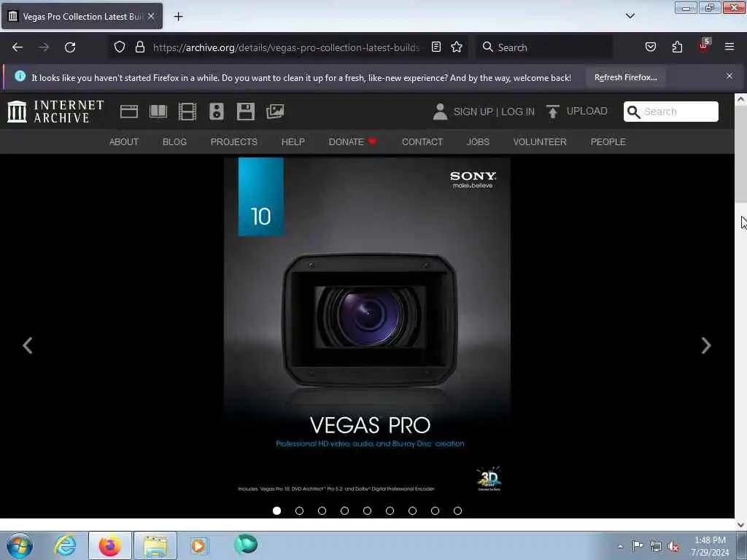Open Windows Explorer from the taskbar
747x560 pixels.
click(x=155, y=545)
